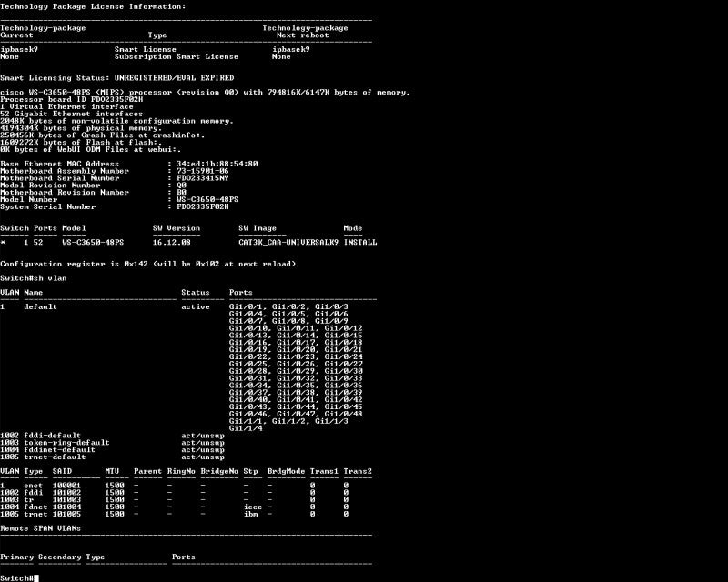The image size is (728, 582).
Task: Click the '4194304K bytes of physical memory' line
Action: click(x=81, y=128)
